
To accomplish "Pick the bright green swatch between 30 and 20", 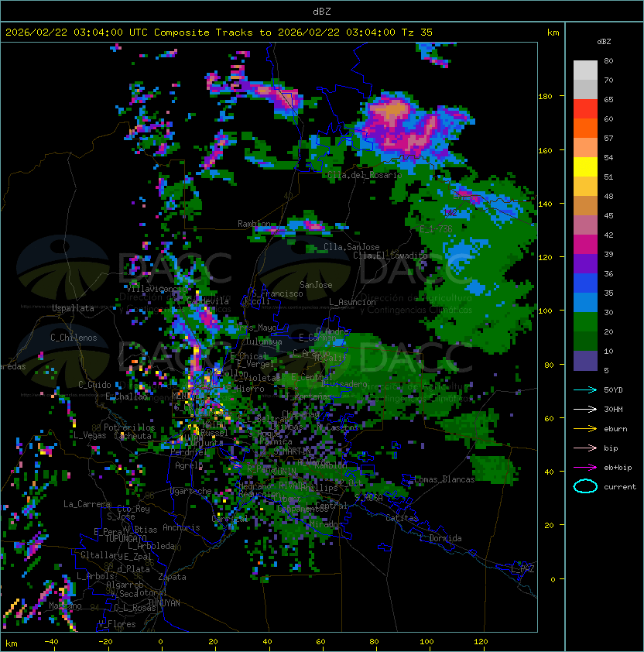I will [585, 322].
